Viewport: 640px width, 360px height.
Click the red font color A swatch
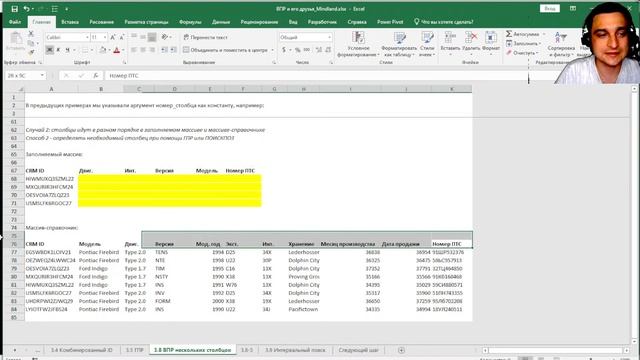point(117,50)
